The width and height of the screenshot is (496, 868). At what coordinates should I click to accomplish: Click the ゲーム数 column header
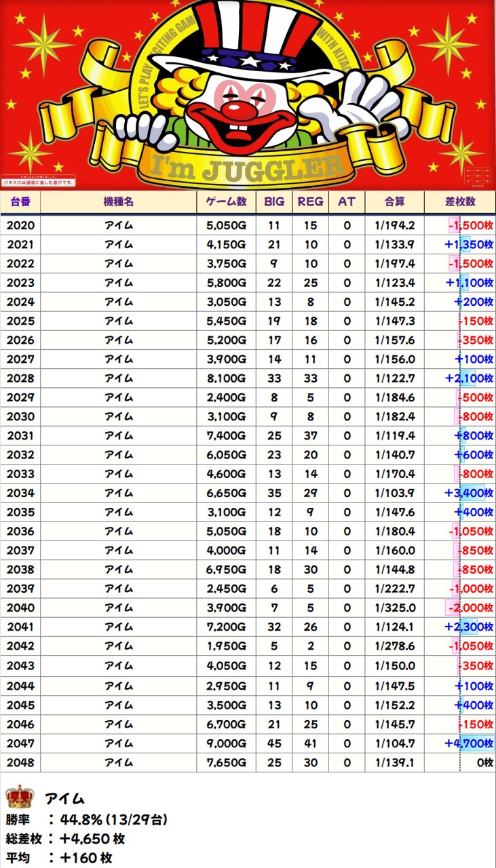[x=227, y=202]
